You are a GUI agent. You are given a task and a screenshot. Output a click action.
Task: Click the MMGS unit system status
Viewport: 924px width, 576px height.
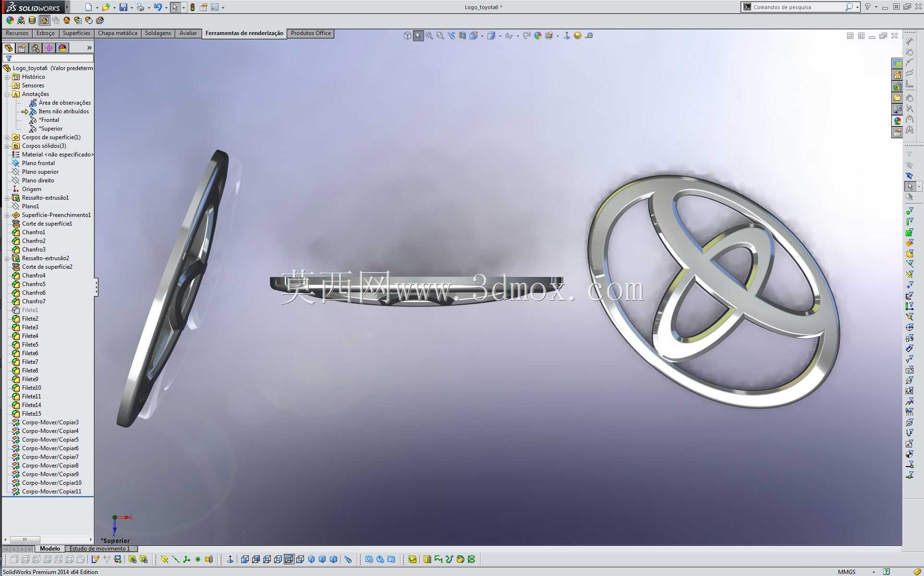pos(847,572)
